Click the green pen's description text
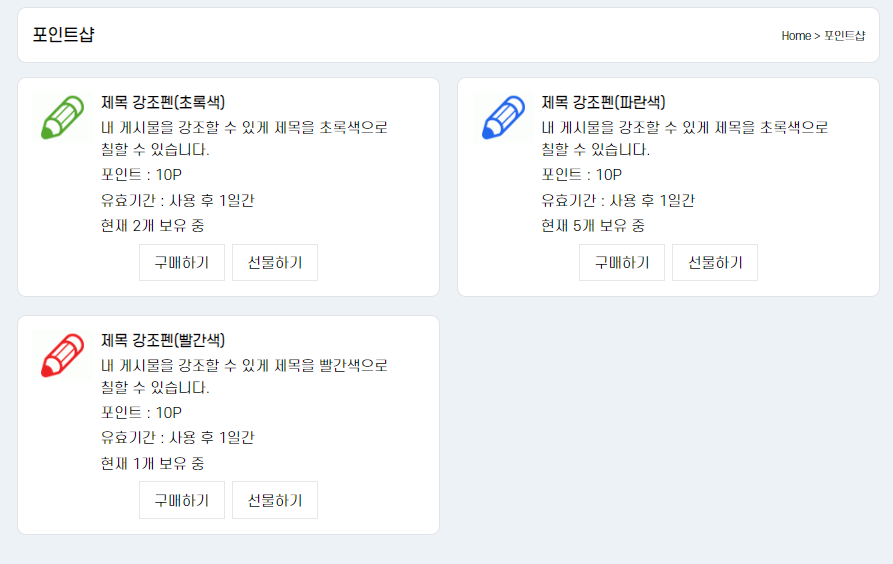 pos(244,139)
